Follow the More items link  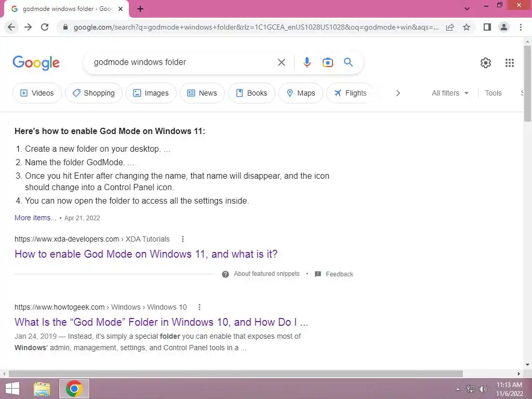coord(35,218)
